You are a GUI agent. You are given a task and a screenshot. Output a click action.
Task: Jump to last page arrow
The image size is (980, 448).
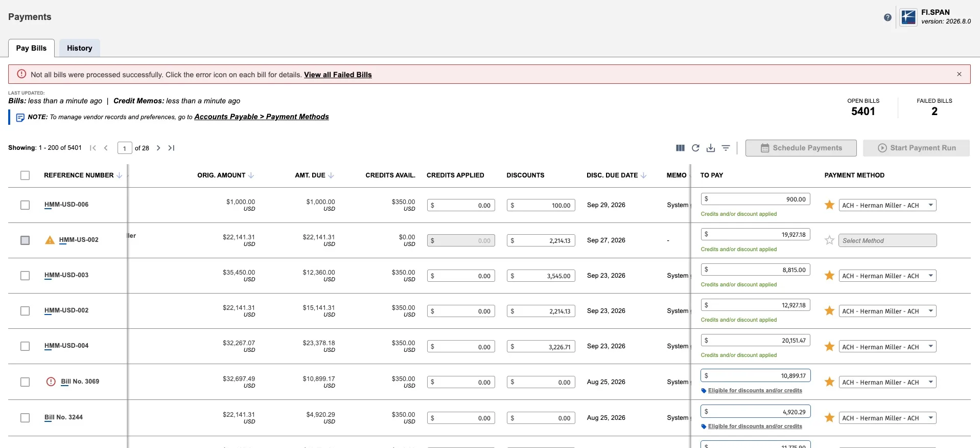coord(171,148)
